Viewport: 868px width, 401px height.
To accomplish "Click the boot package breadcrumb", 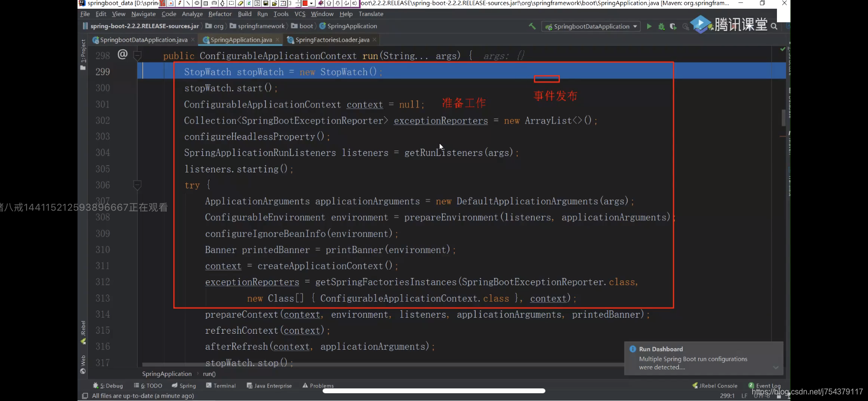I will tap(302, 26).
